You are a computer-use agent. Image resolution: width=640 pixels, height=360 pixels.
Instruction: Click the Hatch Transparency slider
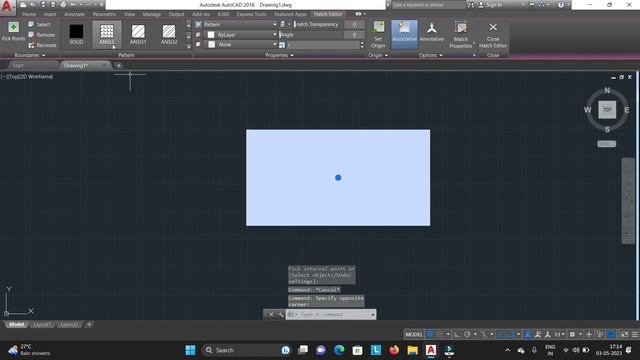point(318,24)
